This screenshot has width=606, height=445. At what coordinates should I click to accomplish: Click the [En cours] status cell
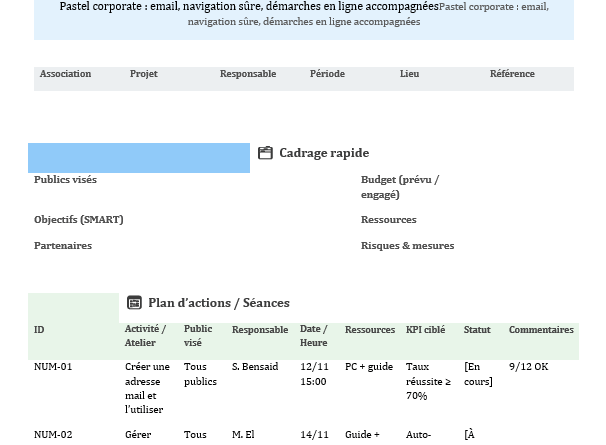coord(478,374)
